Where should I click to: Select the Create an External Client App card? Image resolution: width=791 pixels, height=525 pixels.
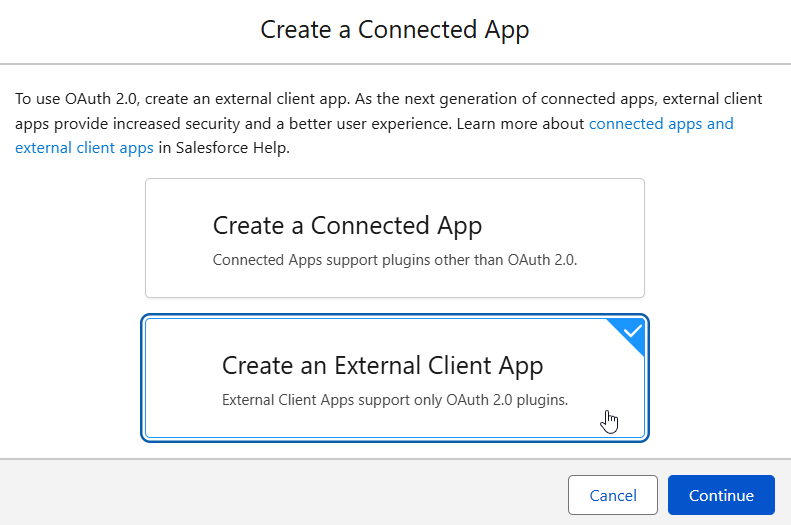click(x=394, y=378)
